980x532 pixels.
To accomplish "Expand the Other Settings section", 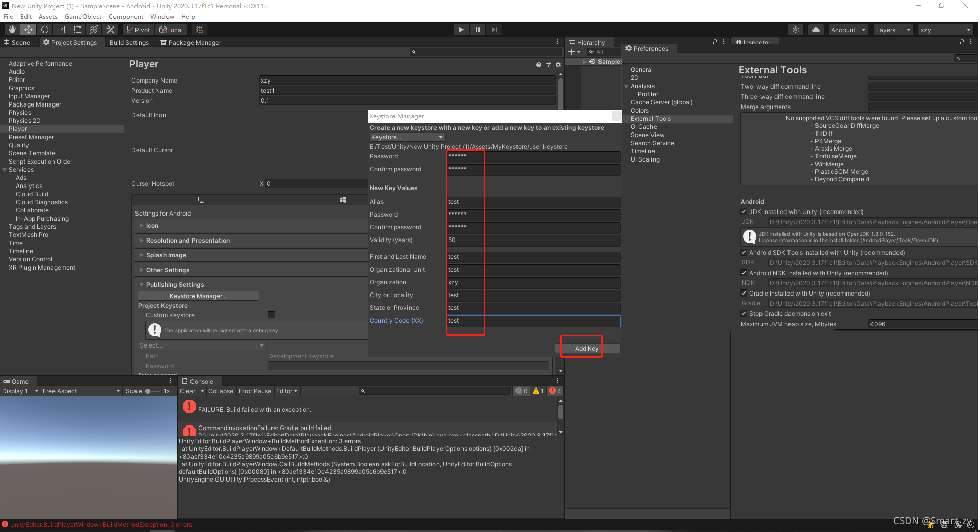I will pos(141,270).
